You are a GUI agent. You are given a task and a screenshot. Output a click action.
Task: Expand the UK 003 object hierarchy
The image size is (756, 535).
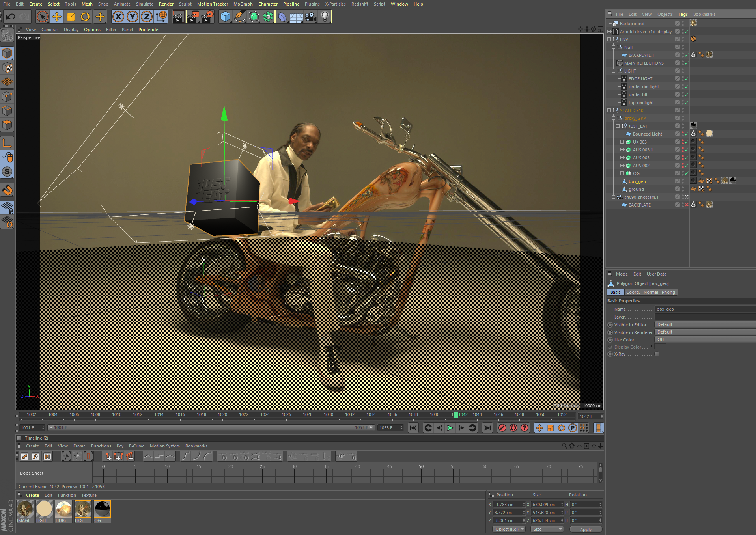[622, 142]
